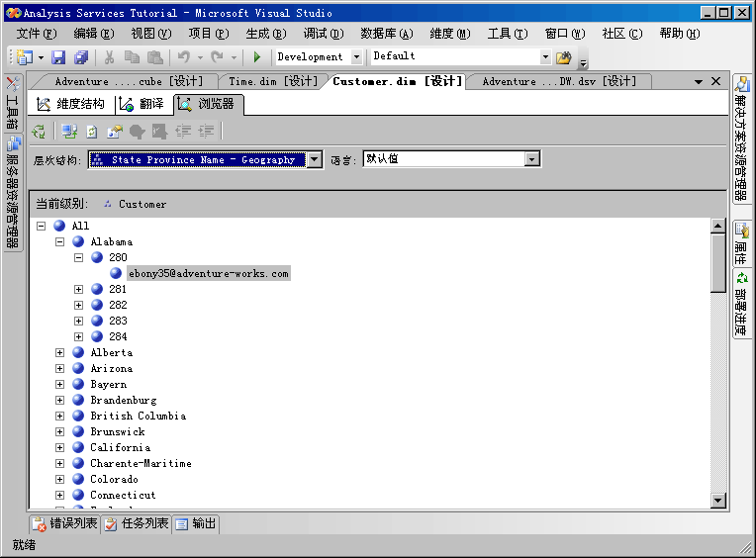This screenshot has width=756, height=558.
Task: Click the Process dimension icon
Action: click(x=39, y=131)
